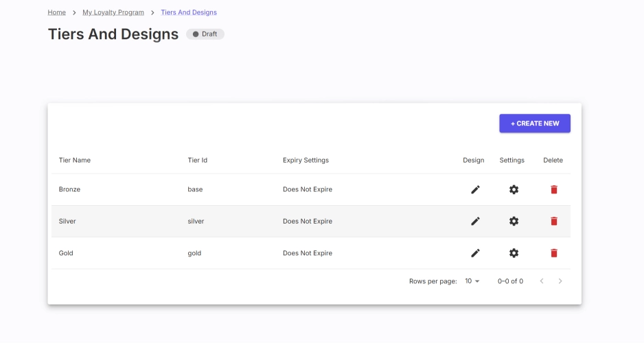
Task: Click the 'gold' tier id cell
Action: pos(195,253)
